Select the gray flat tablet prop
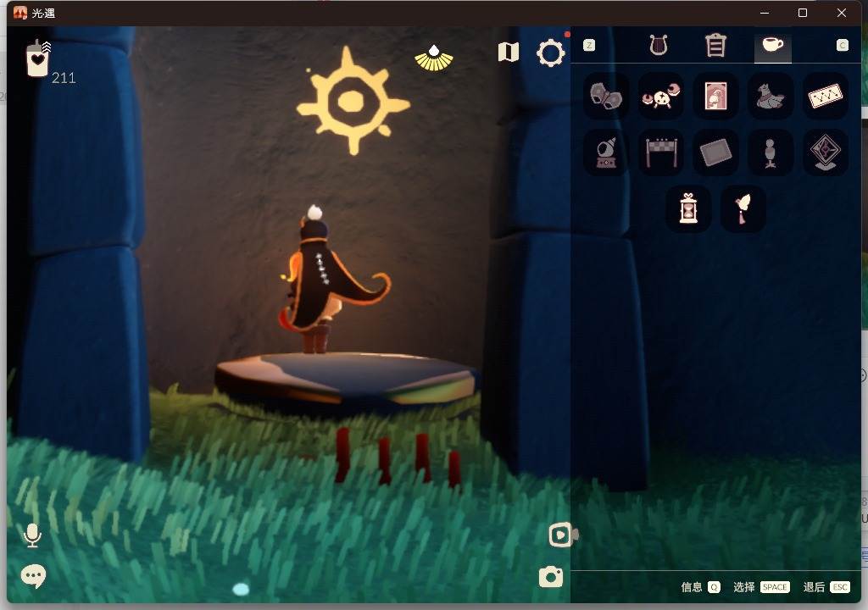The image size is (868, 610). [715, 152]
